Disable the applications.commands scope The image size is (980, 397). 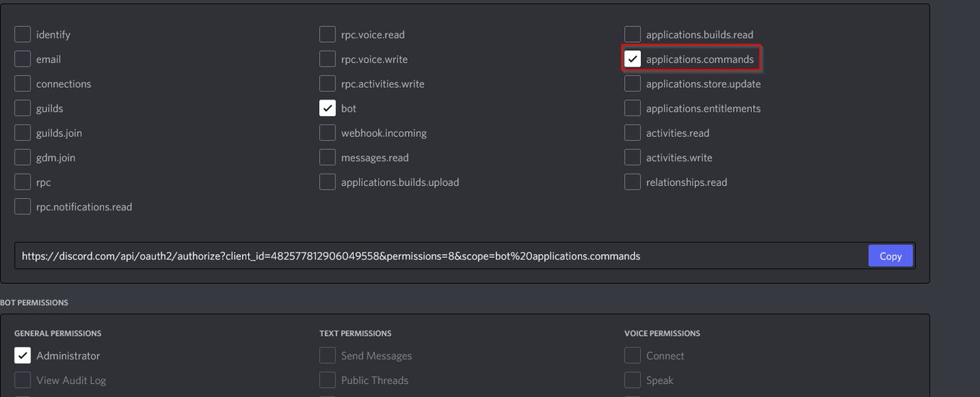(632, 59)
